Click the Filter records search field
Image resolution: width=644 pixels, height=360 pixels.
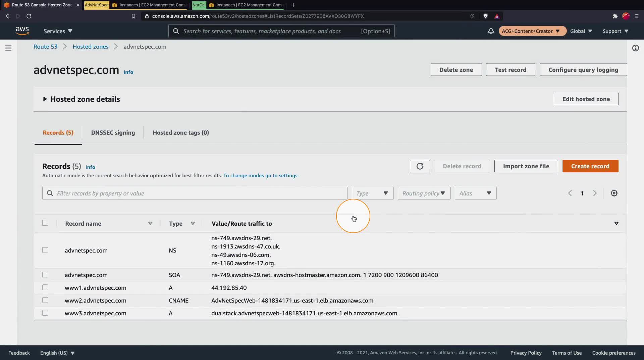click(195, 193)
